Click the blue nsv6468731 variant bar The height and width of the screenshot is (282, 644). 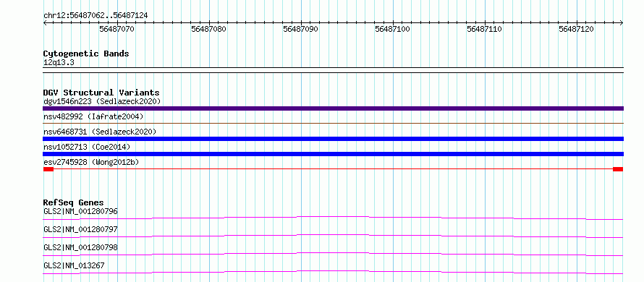click(333, 139)
